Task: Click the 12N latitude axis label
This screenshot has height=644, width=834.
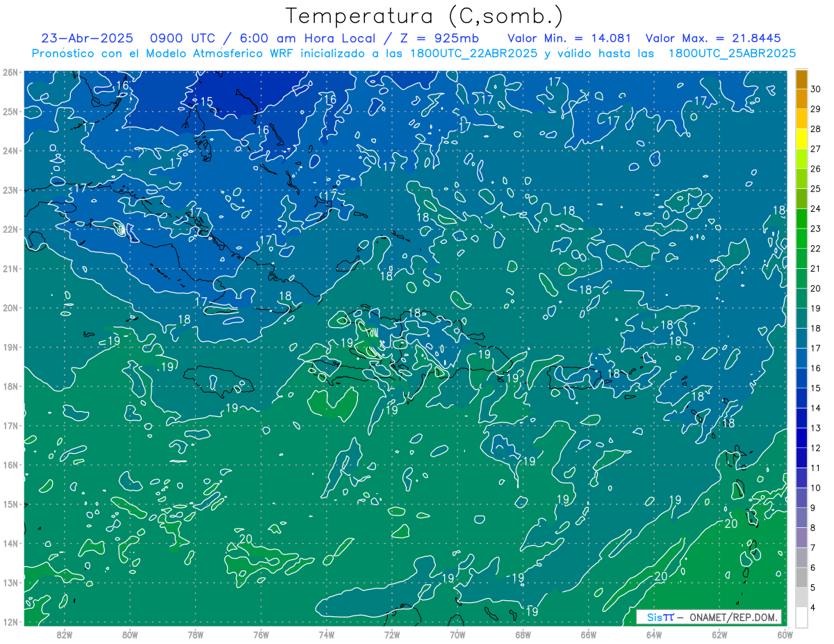Action: click(x=10, y=622)
